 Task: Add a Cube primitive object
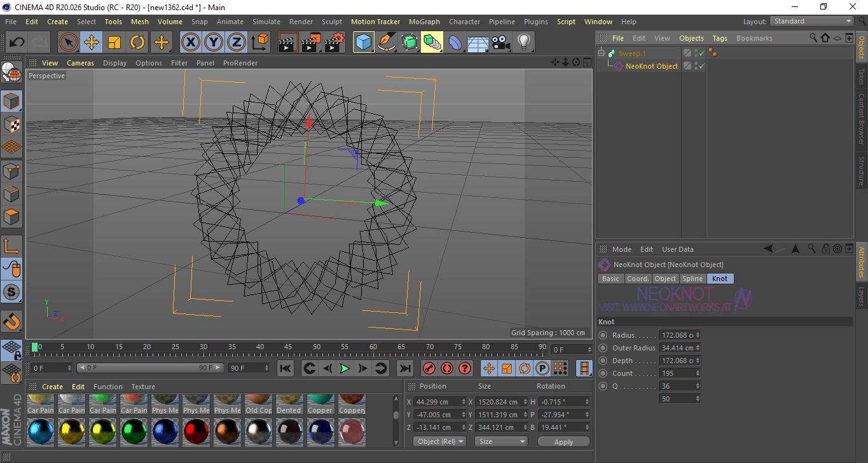coord(363,43)
